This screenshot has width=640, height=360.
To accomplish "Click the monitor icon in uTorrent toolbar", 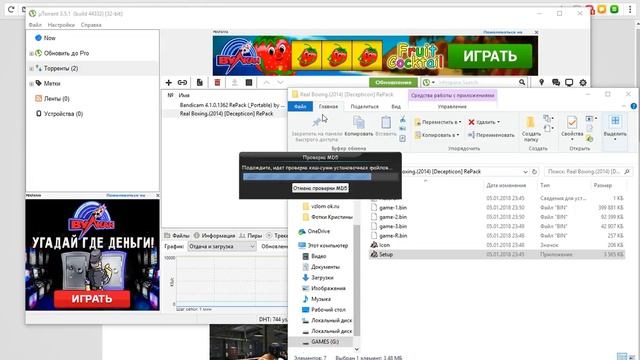I will (569, 82).
